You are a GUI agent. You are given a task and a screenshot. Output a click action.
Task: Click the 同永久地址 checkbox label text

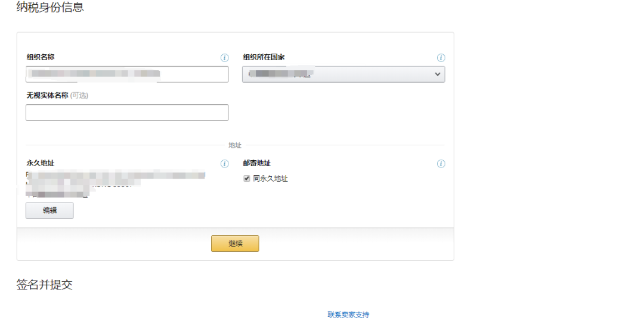270,179
